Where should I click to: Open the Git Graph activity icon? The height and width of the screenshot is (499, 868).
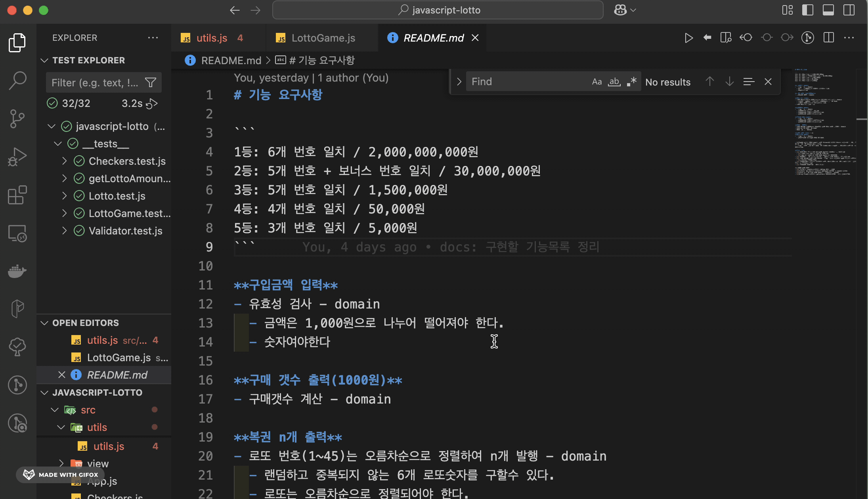[x=17, y=385]
